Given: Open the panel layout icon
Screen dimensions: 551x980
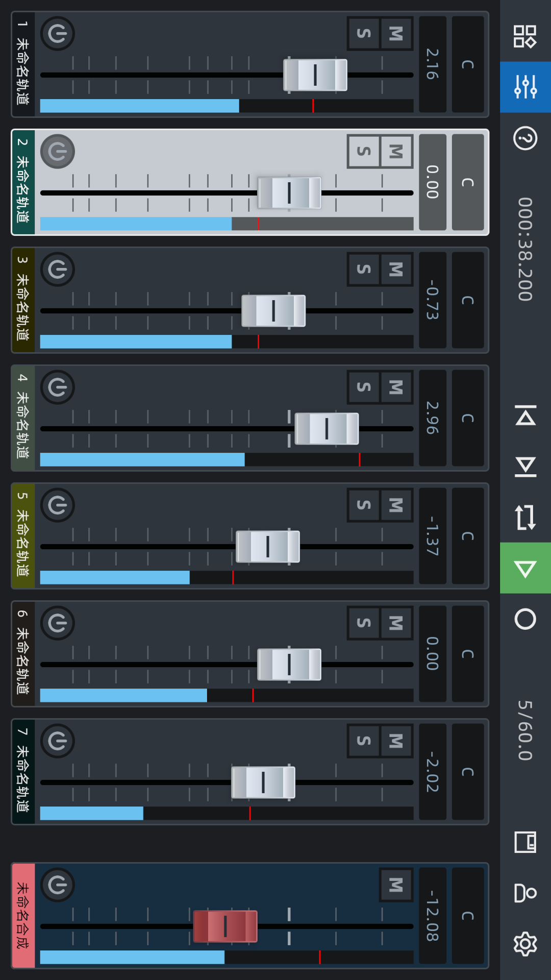Looking at the screenshot, I should click(x=525, y=842).
